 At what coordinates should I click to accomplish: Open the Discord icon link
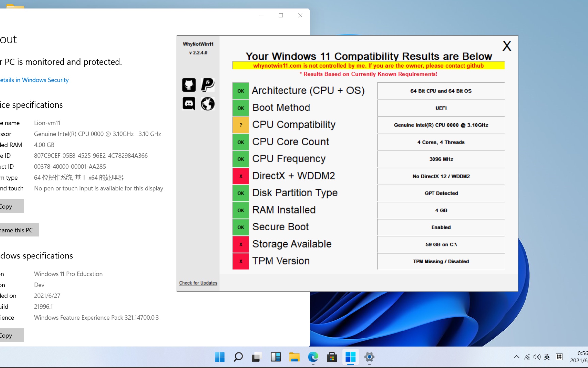click(x=189, y=104)
